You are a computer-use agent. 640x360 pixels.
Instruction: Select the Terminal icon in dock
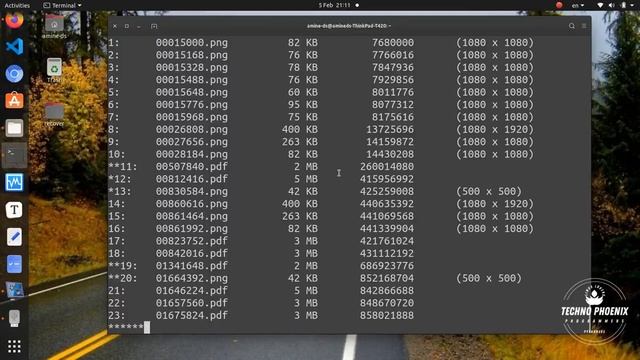14,155
